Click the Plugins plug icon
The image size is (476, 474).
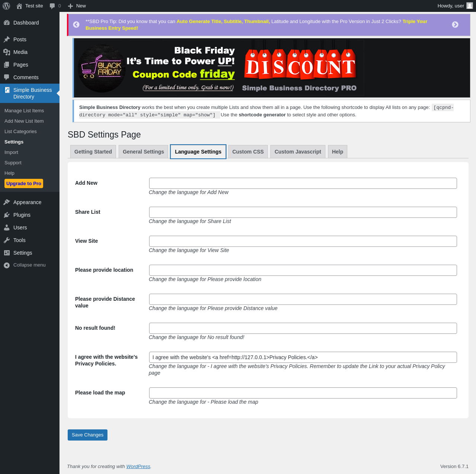7,215
